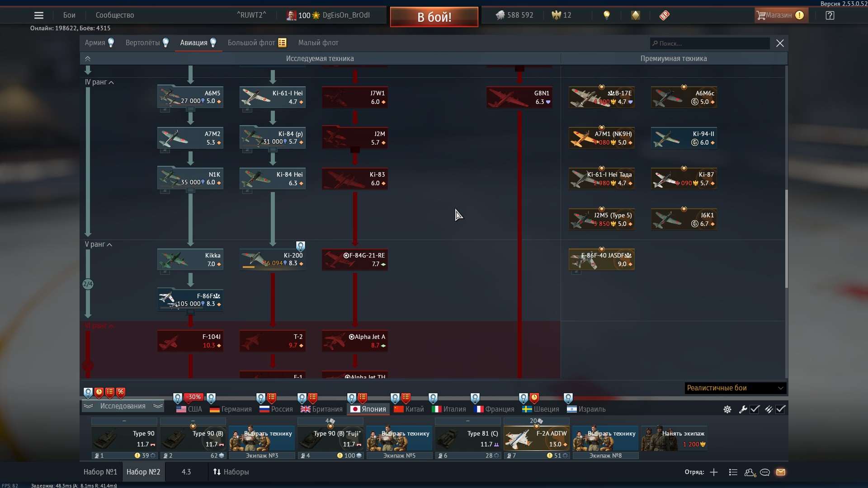Open the friends list icon
The height and width of the screenshot is (488, 868).
[750, 472]
